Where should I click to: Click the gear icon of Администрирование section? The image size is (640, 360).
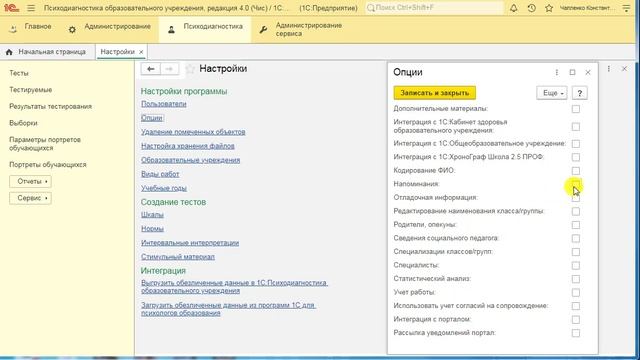(x=72, y=29)
